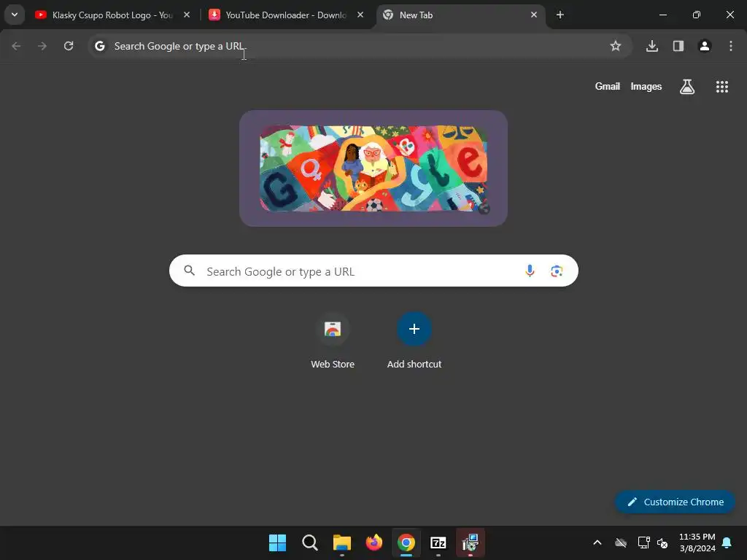The width and height of the screenshot is (747, 560).
Task: Open Chrome downloads icon
Action: click(652, 46)
